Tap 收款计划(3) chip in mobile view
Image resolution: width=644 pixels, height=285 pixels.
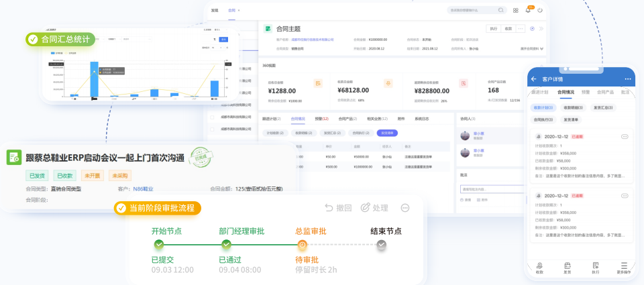click(543, 107)
